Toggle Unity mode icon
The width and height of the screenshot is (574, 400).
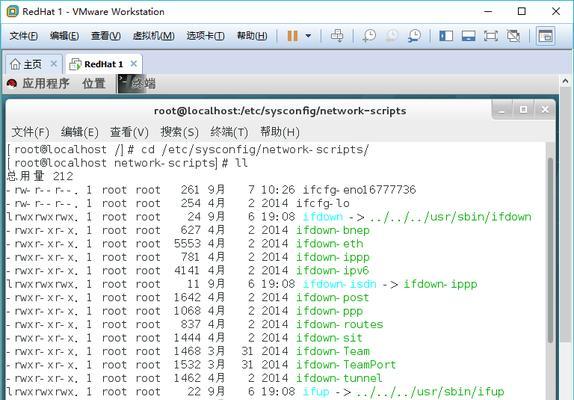coord(513,36)
